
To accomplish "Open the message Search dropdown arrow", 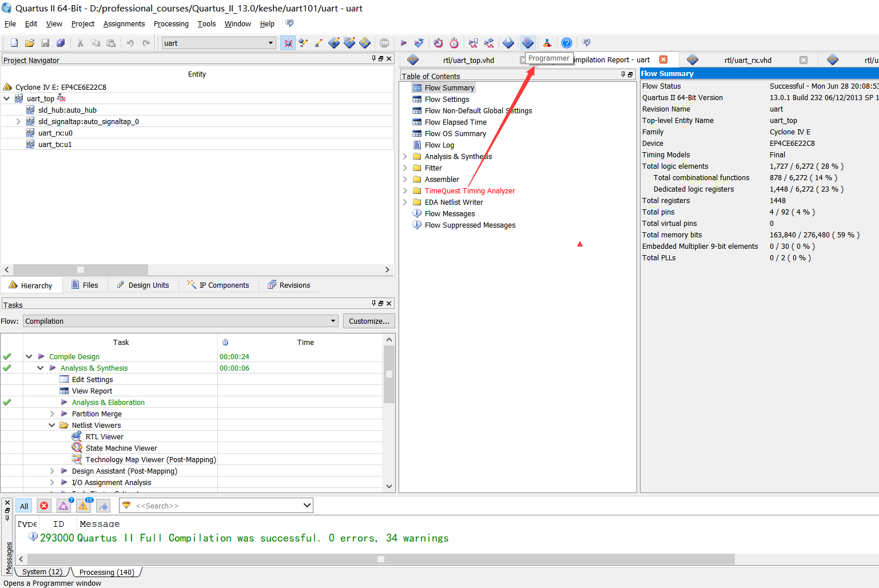I will tap(307, 506).
